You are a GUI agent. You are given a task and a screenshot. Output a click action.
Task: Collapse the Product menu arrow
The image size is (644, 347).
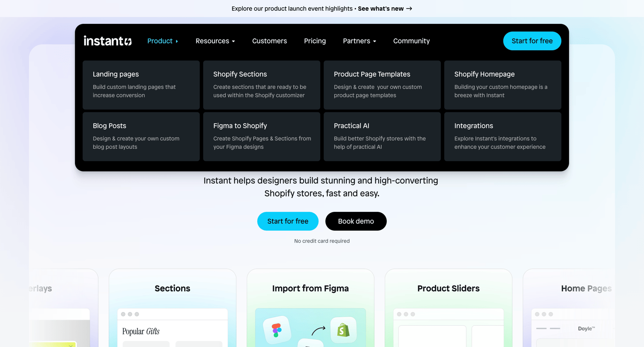[177, 41]
